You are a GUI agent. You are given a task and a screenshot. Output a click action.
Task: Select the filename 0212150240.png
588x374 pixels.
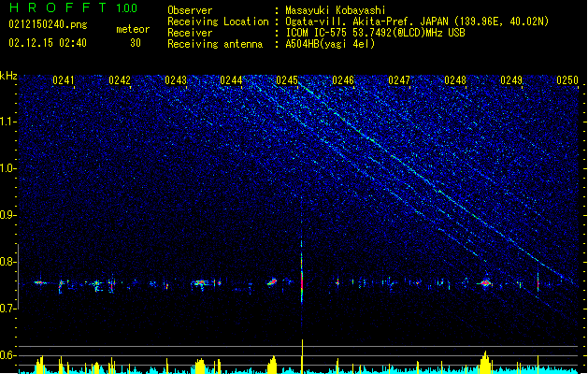click(48, 24)
